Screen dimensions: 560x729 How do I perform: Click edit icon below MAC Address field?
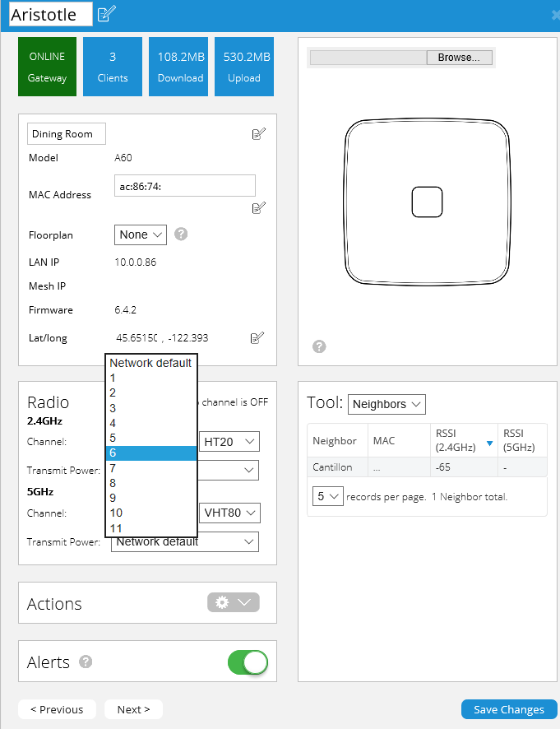pyautogui.click(x=258, y=207)
